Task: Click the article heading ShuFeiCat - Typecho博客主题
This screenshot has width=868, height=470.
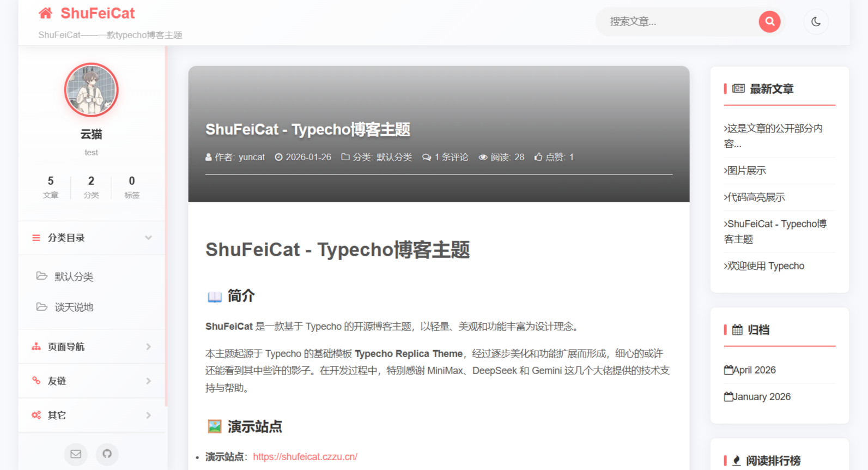Action: (x=337, y=250)
